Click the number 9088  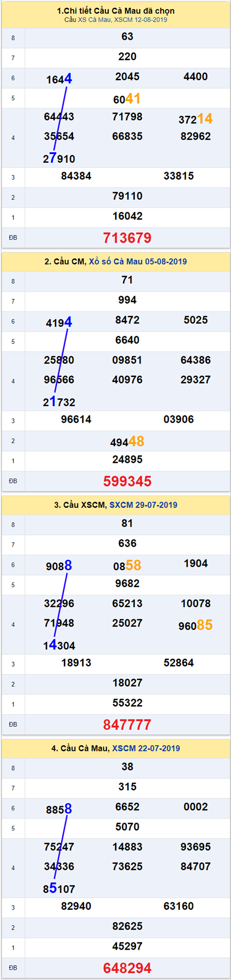[59, 566]
